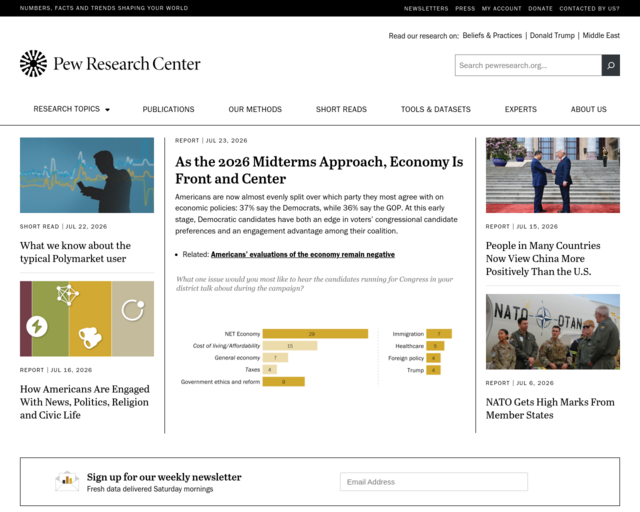The image size is (640, 512).
Task: Go to My Account
Action: pyautogui.click(x=502, y=8)
